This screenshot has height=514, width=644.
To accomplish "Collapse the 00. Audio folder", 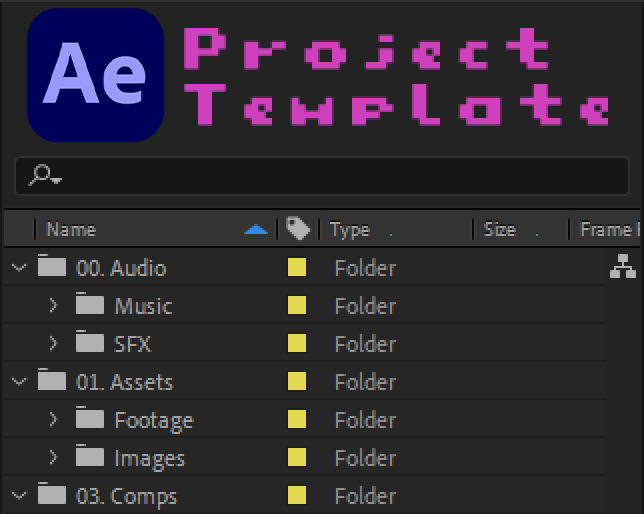I will click(18, 267).
